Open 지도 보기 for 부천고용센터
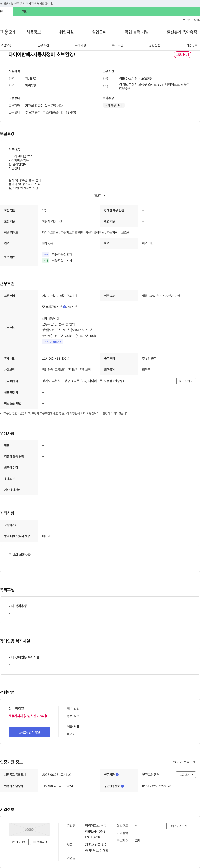The image size is (200, 868). tap(186, 775)
